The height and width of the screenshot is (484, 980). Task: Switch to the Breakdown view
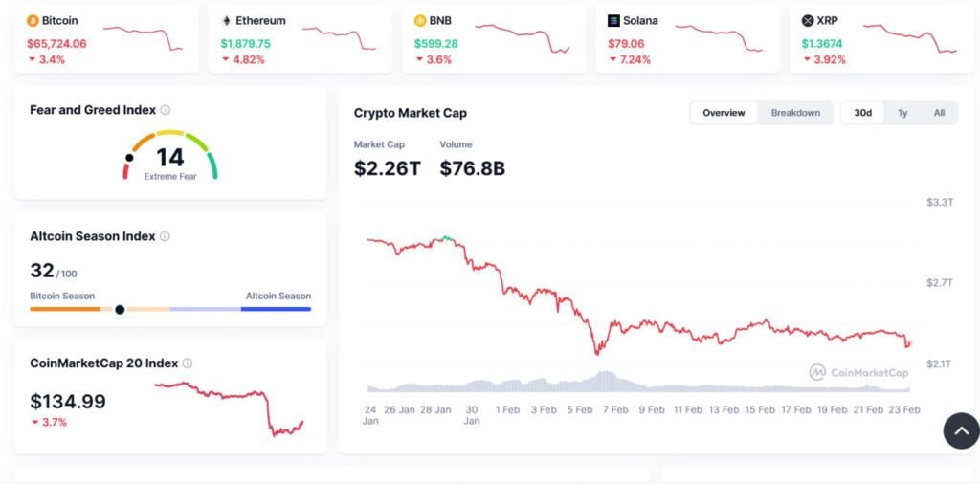(795, 113)
